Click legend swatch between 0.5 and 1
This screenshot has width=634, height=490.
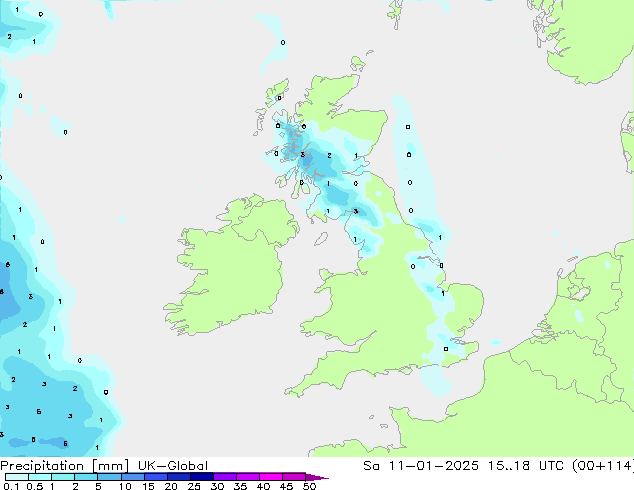pos(40,477)
